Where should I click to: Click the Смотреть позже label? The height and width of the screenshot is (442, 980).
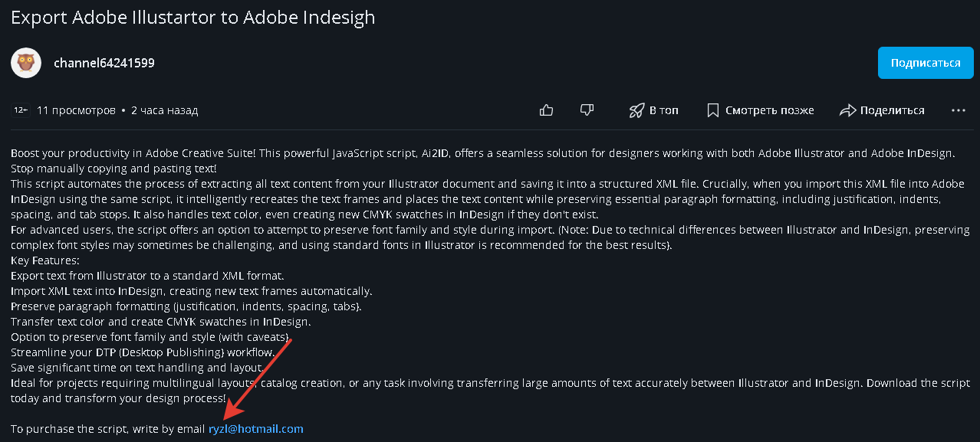point(770,110)
